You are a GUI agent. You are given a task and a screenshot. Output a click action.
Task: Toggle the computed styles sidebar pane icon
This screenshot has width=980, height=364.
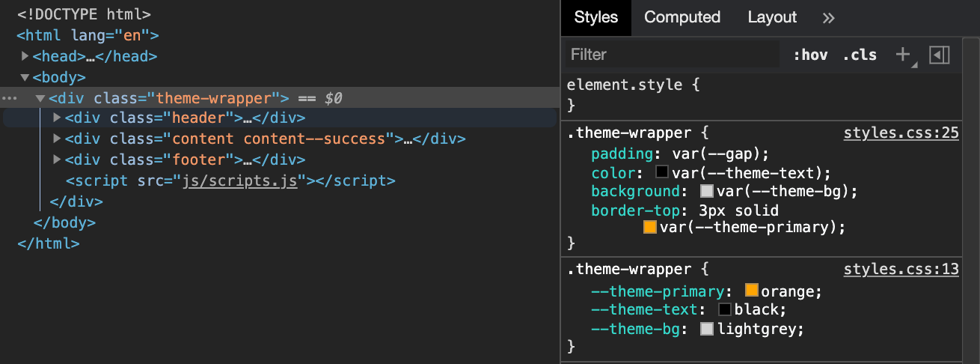point(940,55)
